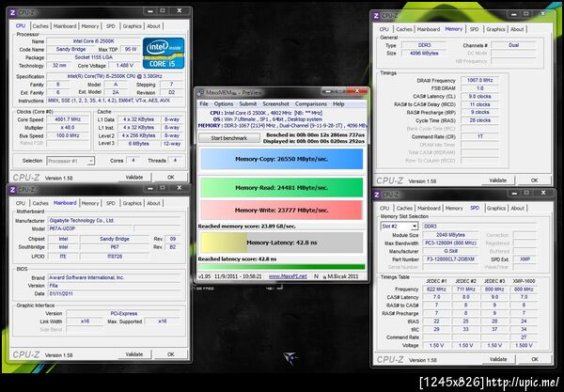This screenshot has width=564, height=392.
Task: Switch to Caches tab in the processor CPU-Z window
Action: pyautogui.click(x=40, y=26)
